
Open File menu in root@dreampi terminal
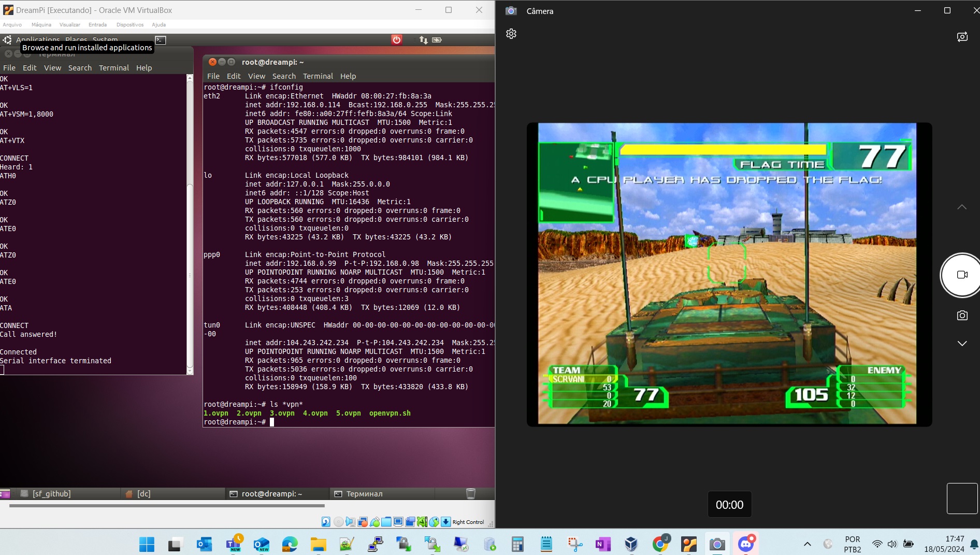pyautogui.click(x=213, y=76)
